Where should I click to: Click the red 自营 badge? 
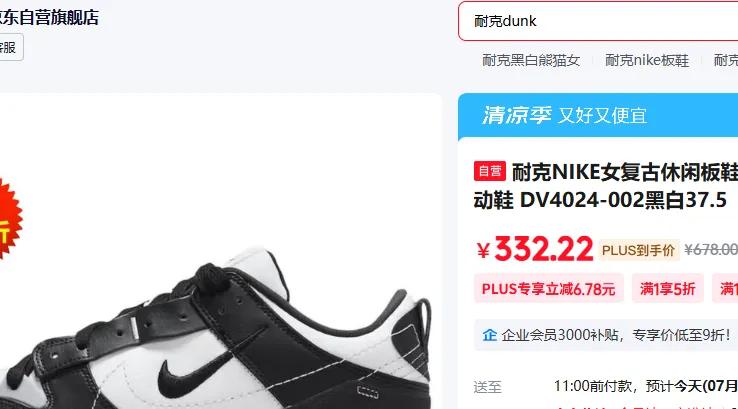(489, 171)
